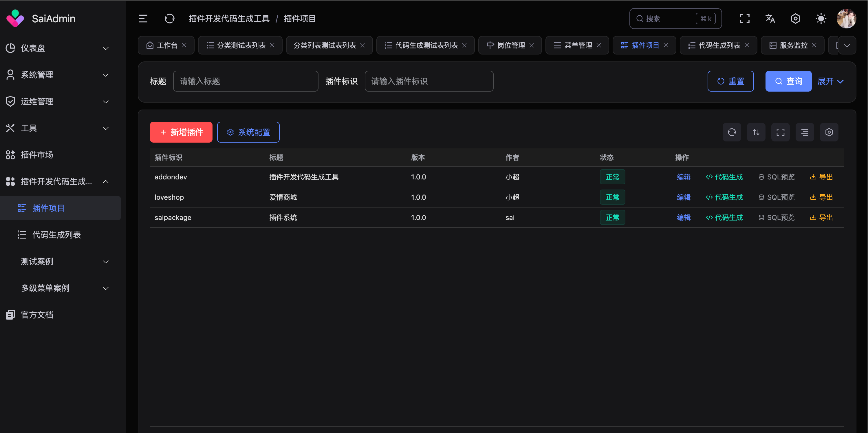Switch to the 菜单管理 tab
The height and width of the screenshot is (433, 868).
point(577,45)
